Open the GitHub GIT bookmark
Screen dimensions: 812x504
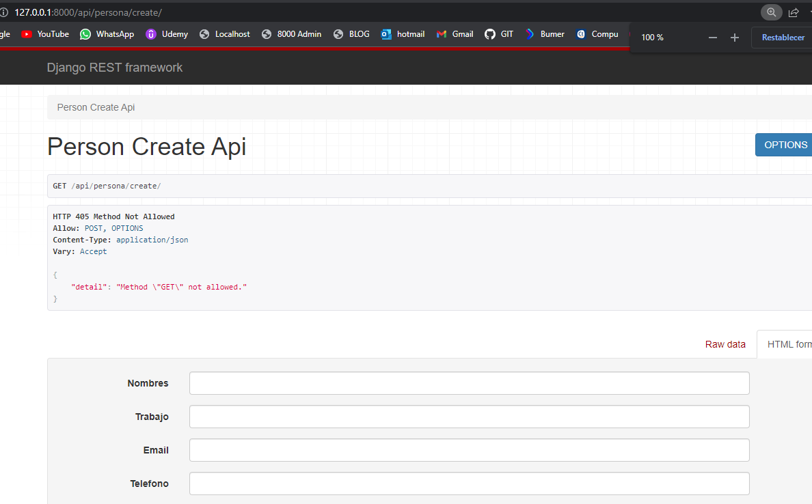(x=499, y=34)
